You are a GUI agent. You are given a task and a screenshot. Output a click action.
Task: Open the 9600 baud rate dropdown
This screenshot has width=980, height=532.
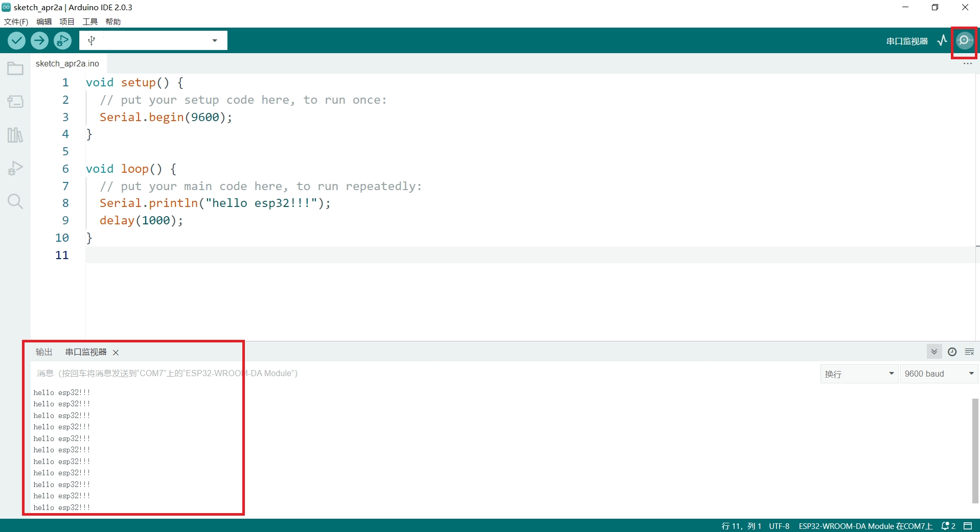(939, 374)
